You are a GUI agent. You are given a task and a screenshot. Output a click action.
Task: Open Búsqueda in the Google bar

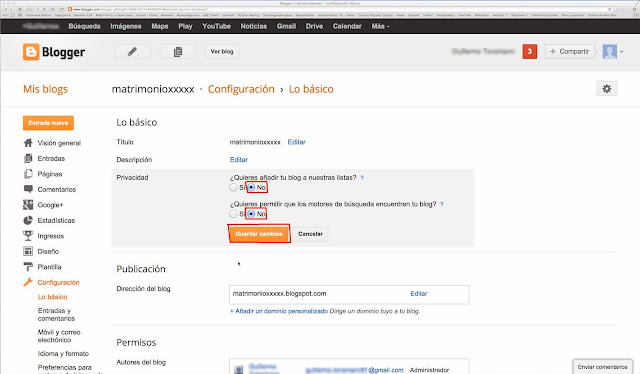[84, 26]
